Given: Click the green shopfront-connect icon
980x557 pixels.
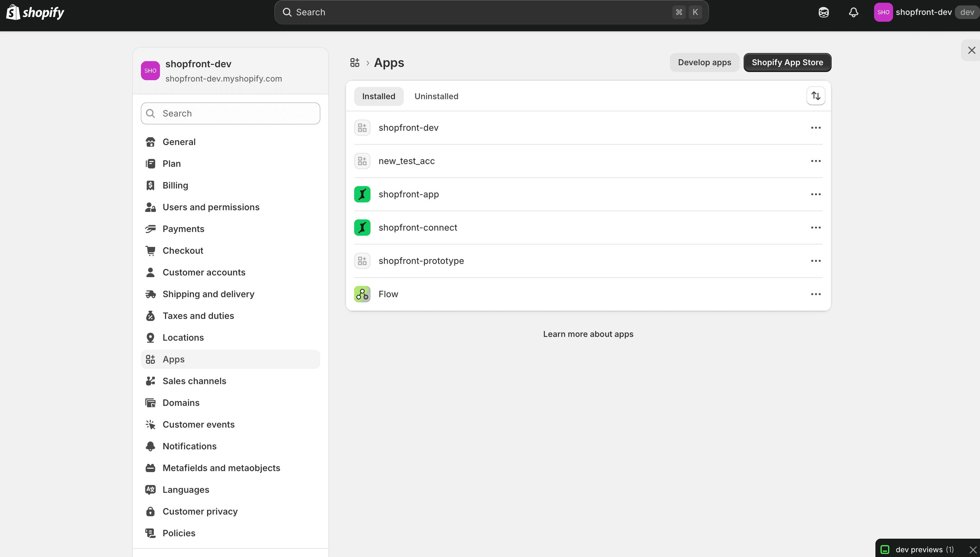Looking at the screenshot, I should pyautogui.click(x=362, y=228).
